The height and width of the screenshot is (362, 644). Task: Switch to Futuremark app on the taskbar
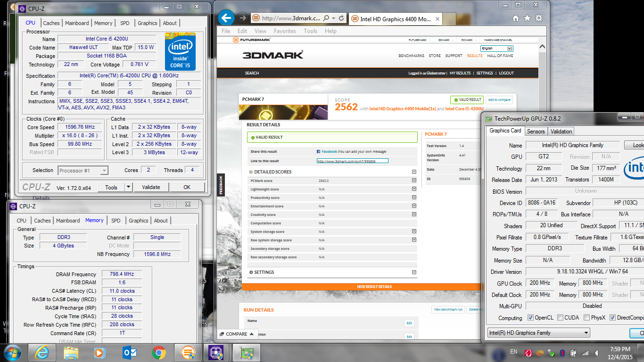click(x=188, y=353)
